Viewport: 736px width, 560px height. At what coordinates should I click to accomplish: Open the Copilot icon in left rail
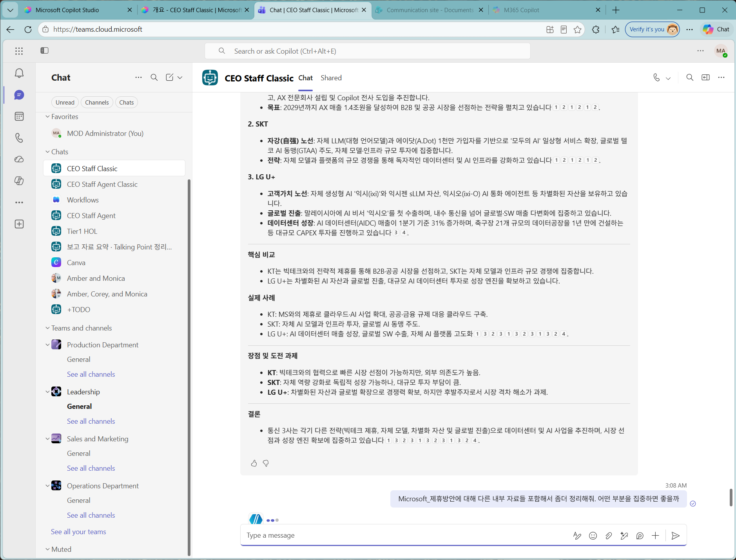(x=19, y=181)
